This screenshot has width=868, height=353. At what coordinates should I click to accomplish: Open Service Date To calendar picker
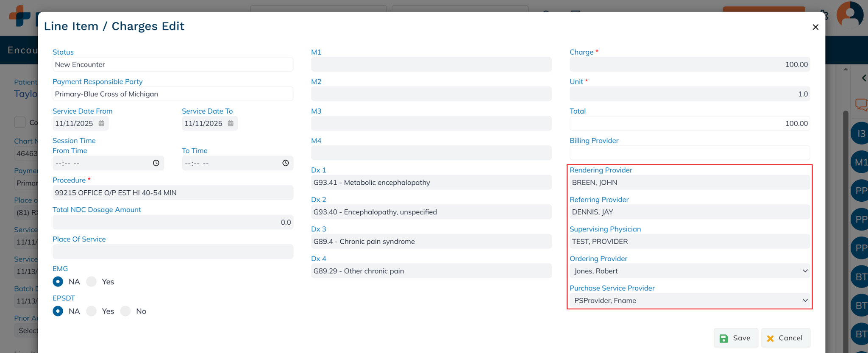click(231, 123)
